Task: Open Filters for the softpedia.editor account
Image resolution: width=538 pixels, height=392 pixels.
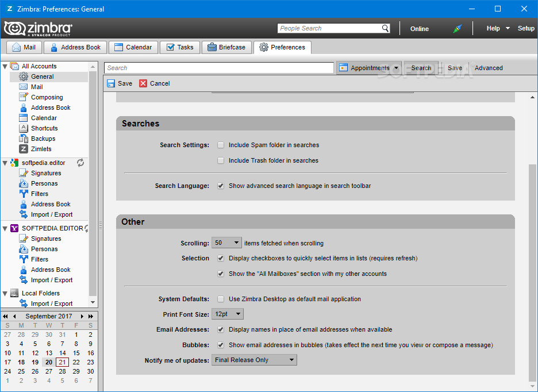Action: pos(23,194)
